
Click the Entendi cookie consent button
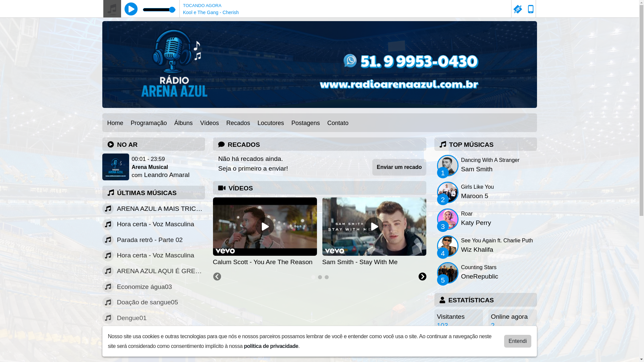518,341
